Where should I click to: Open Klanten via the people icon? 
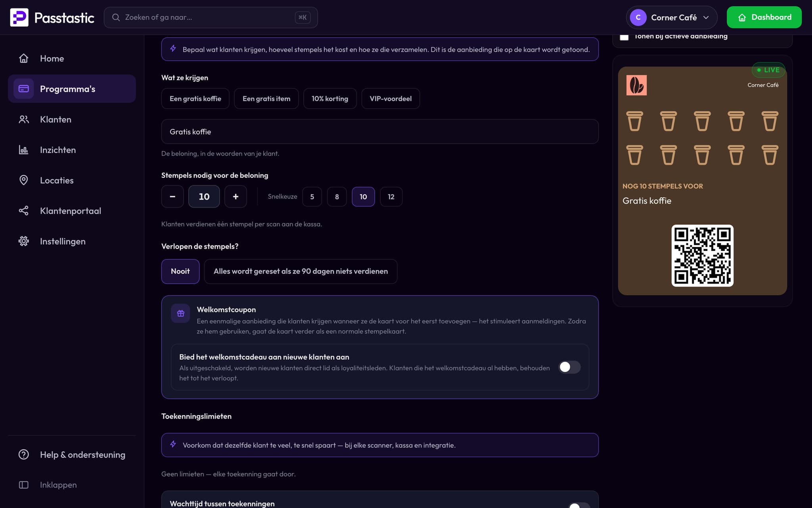coord(24,119)
